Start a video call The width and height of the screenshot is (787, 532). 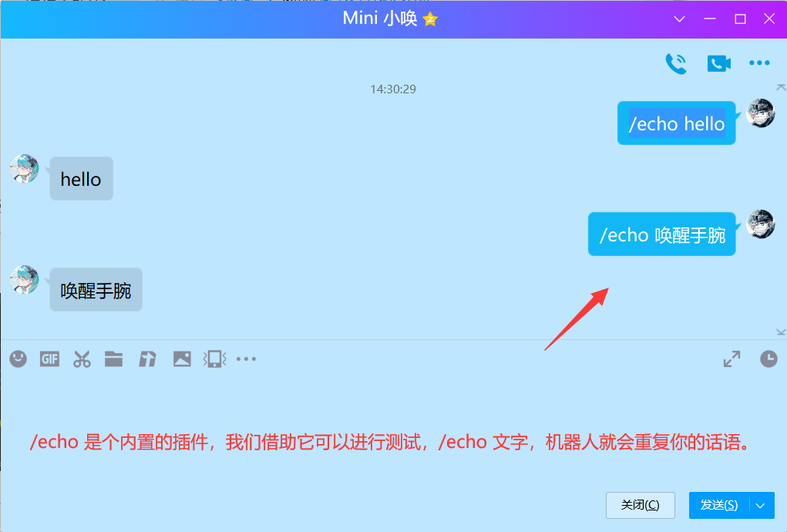[x=718, y=63]
